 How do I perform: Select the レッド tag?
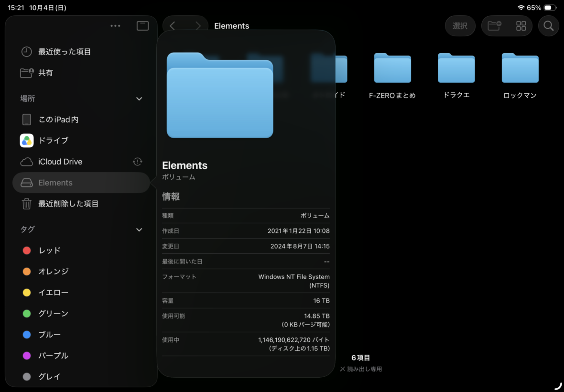coord(81,250)
